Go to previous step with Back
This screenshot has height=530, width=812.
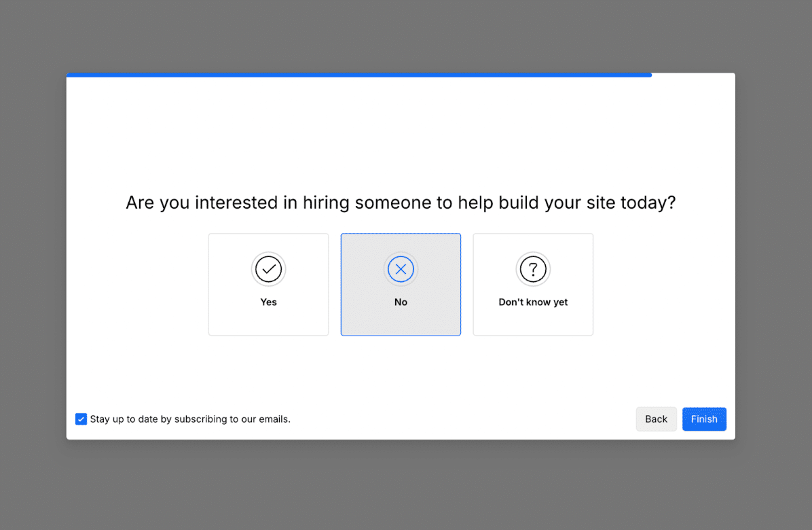point(656,419)
